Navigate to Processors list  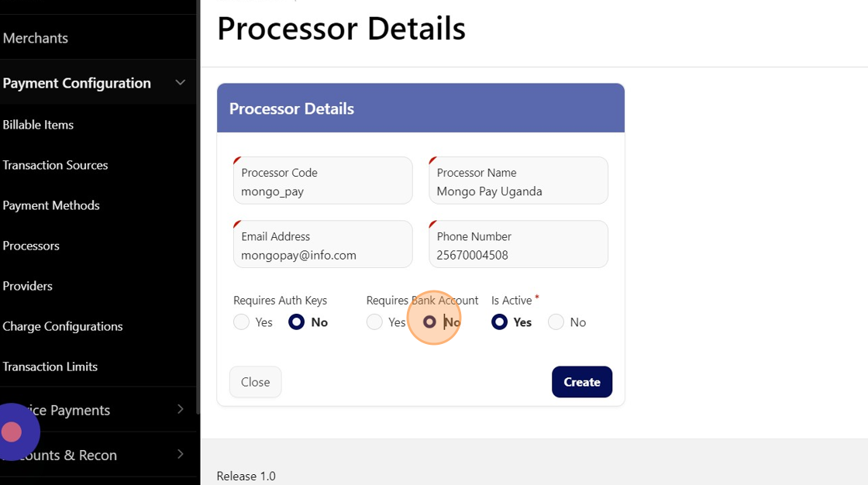tap(31, 246)
